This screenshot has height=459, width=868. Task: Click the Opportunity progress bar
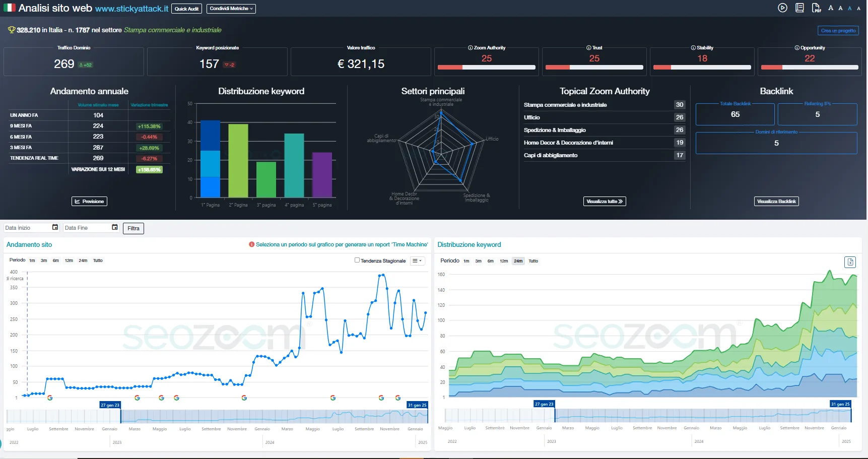[810, 67]
